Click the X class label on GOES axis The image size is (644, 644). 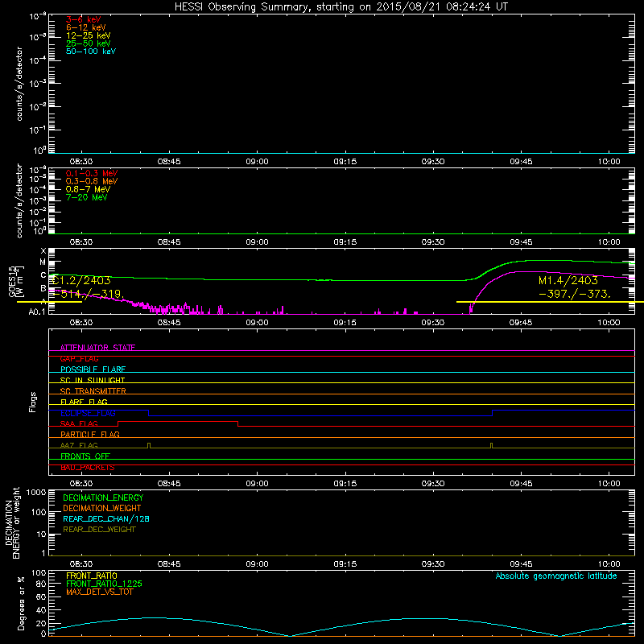click(x=43, y=251)
